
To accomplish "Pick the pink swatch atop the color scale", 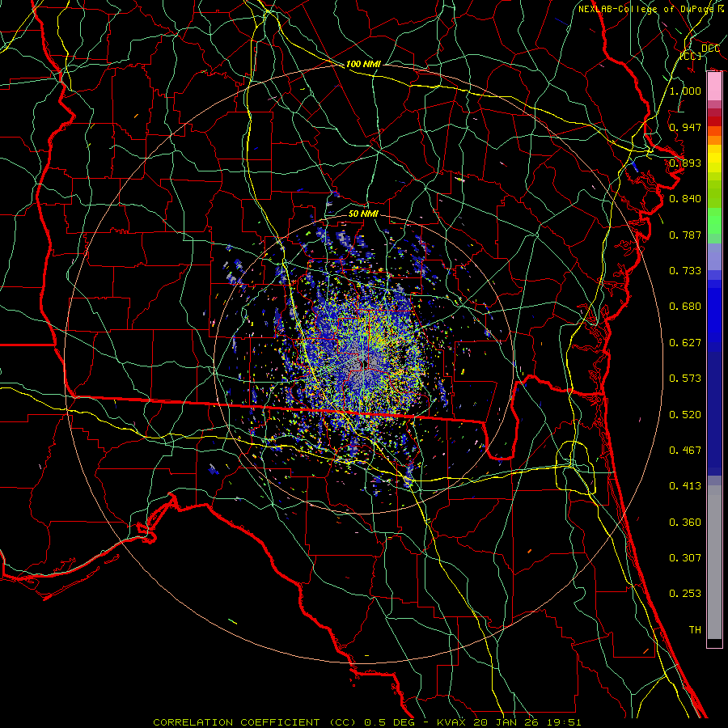I will point(714,87).
